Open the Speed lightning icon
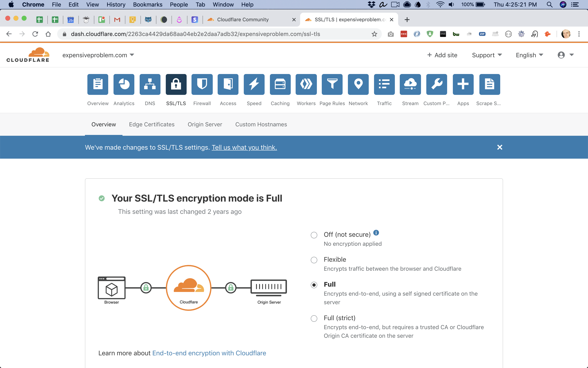Screen dimensions: 588x368 [254, 84]
